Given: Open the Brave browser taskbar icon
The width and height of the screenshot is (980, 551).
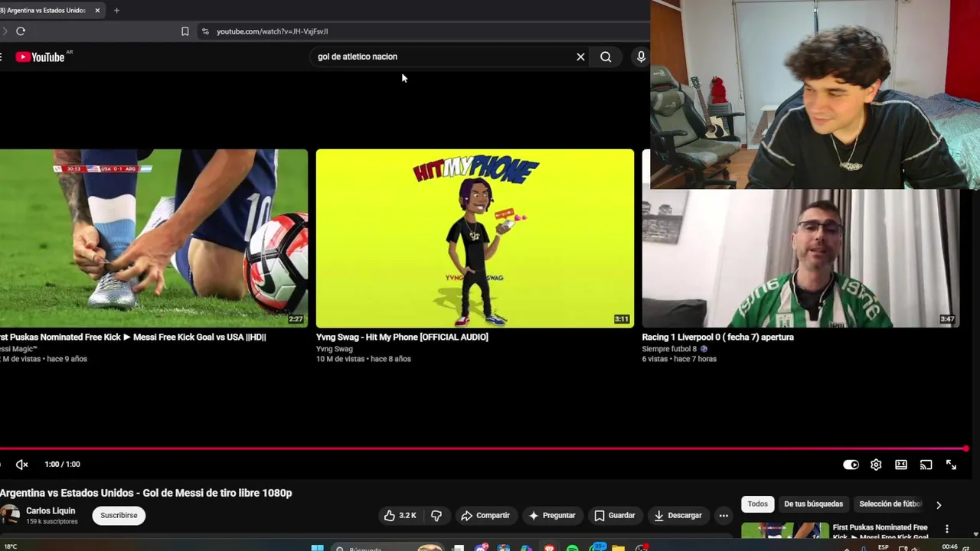Looking at the screenshot, I should [549, 548].
